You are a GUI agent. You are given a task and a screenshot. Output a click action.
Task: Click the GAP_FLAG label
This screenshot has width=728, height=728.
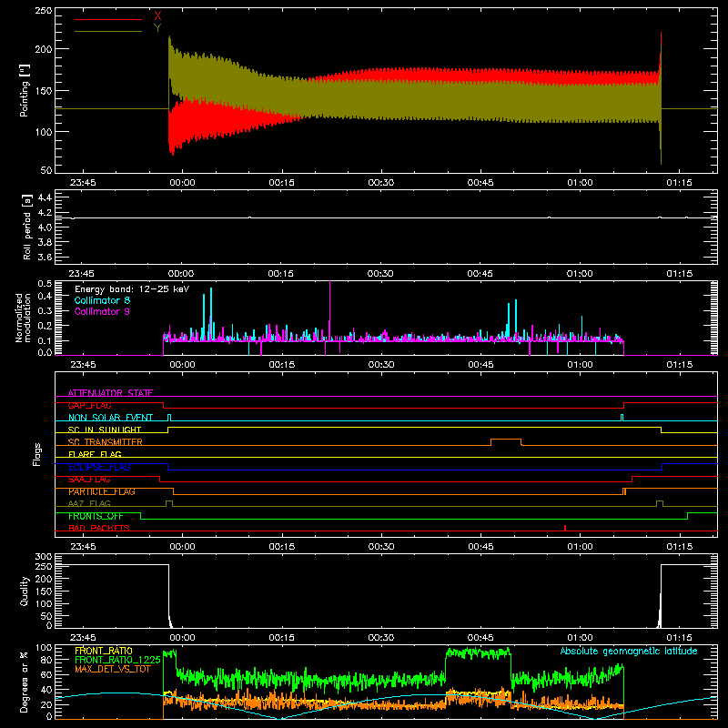pos(89,405)
